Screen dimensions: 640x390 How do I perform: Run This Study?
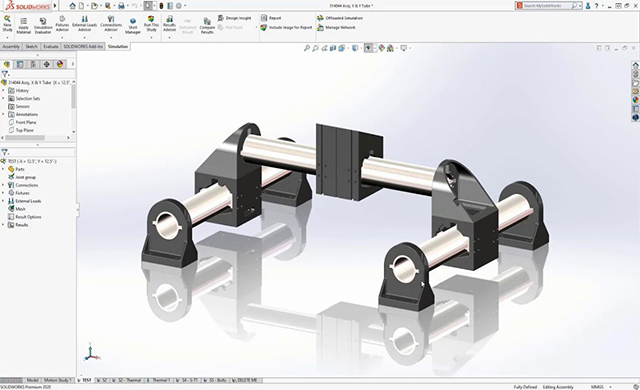[151, 24]
